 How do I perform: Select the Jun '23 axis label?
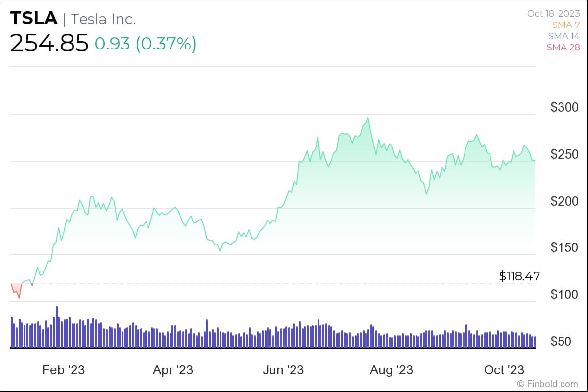(283, 370)
